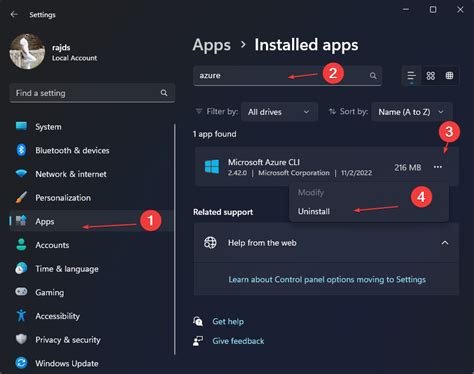Click the search magnifier in apps search box
474x374 pixels.
tap(373, 76)
